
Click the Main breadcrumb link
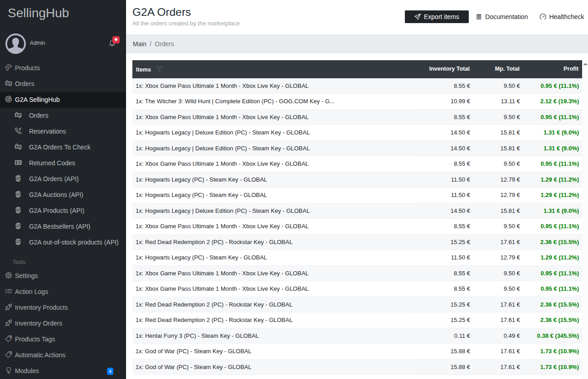coord(140,44)
